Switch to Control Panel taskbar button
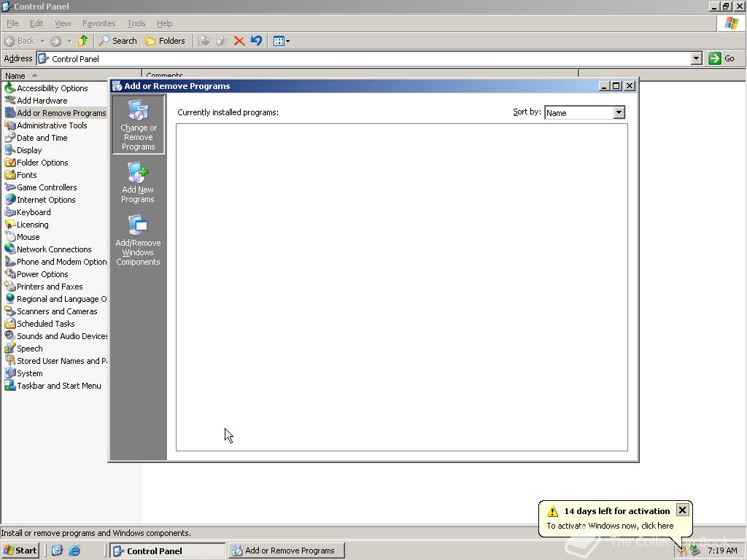 [167, 551]
